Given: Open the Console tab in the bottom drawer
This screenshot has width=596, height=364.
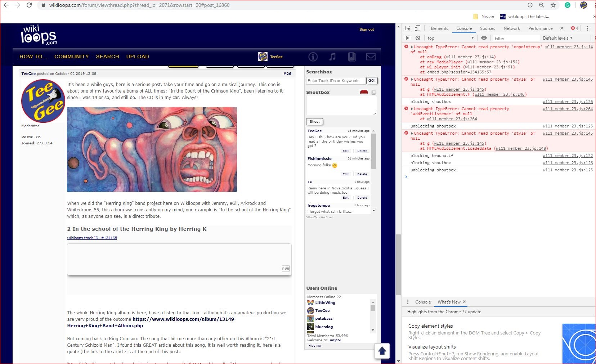Looking at the screenshot, I should point(423,302).
